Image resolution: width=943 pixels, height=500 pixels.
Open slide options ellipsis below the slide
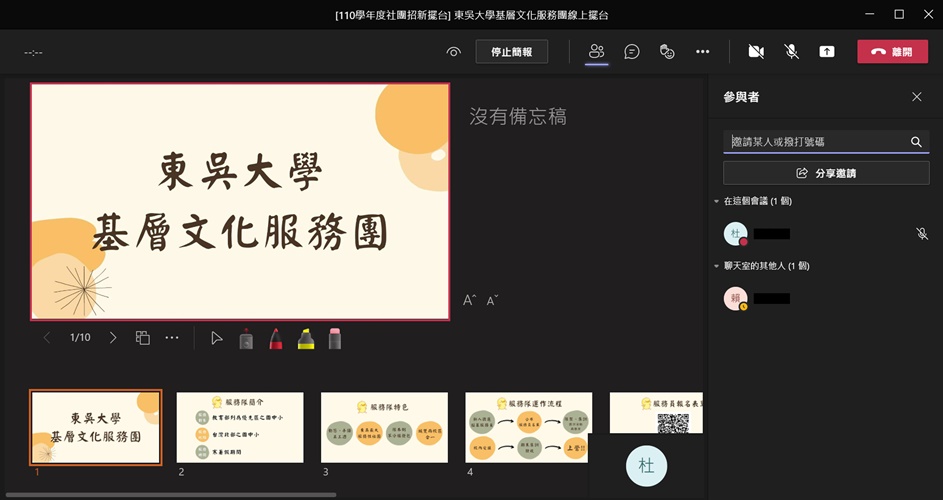[x=172, y=338]
